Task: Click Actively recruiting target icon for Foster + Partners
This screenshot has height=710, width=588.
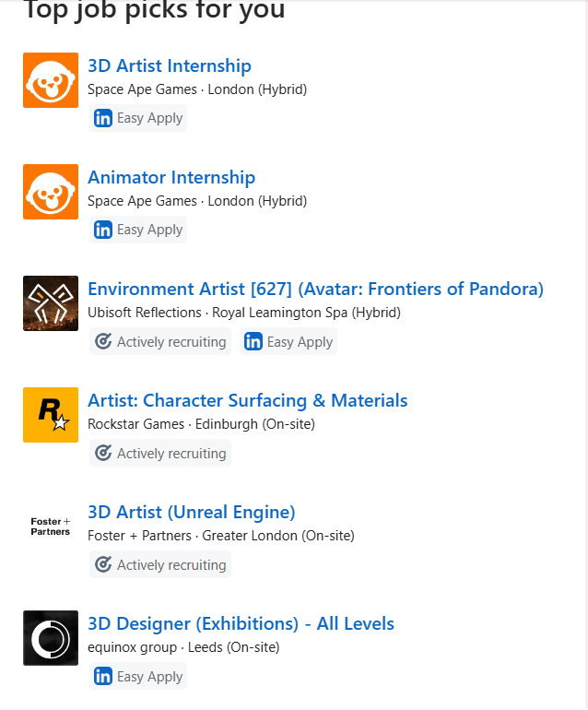Action: point(103,564)
